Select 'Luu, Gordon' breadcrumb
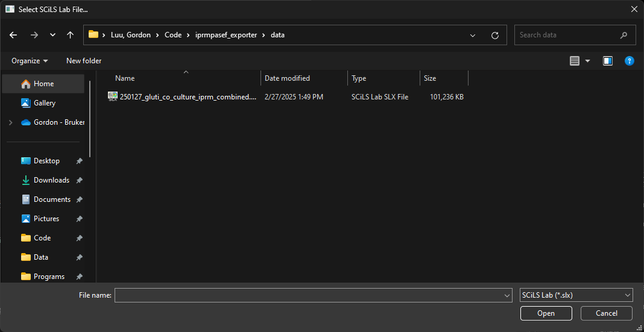This screenshot has height=332, width=644. pos(132,35)
